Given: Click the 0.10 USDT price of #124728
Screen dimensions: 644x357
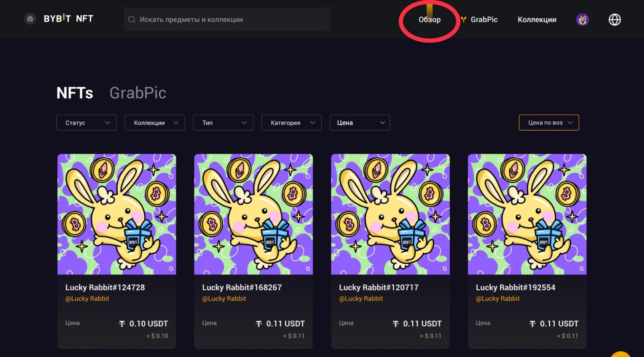Looking at the screenshot, I should 149,323.
